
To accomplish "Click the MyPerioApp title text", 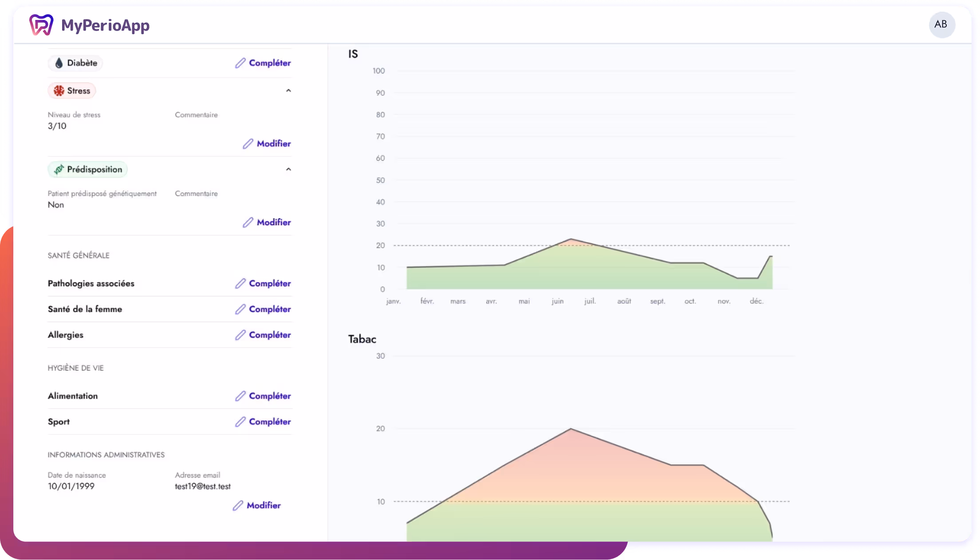I will [x=105, y=25].
